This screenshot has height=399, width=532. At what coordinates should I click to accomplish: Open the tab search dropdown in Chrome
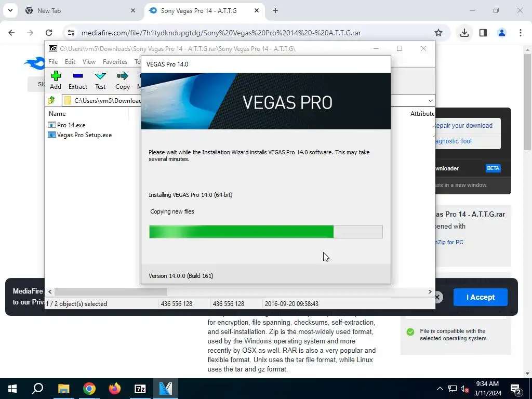tap(10, 10)
